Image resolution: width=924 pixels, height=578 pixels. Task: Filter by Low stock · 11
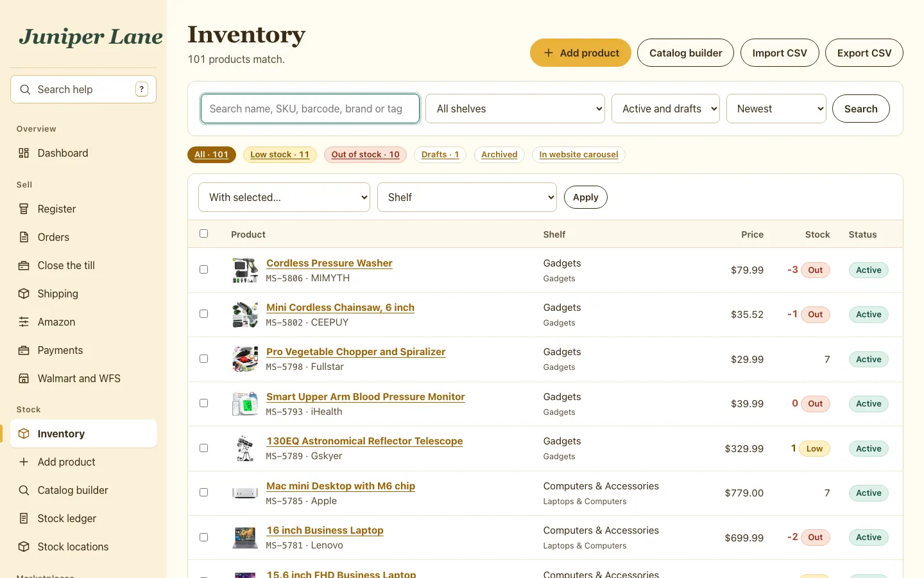click(x=280, y=155)
